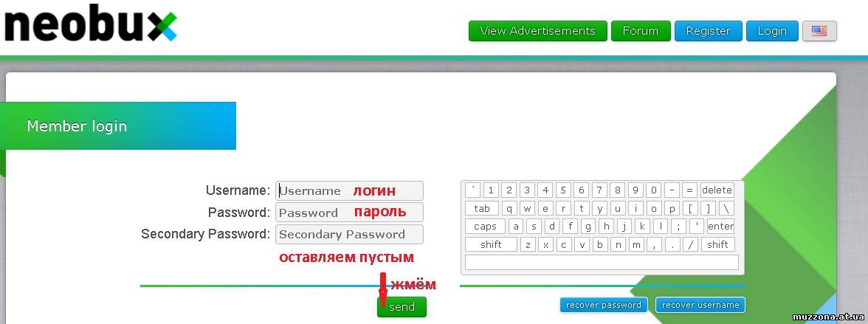
Task: Tap the e key on virtual keyboard
Action: [545, 209]
